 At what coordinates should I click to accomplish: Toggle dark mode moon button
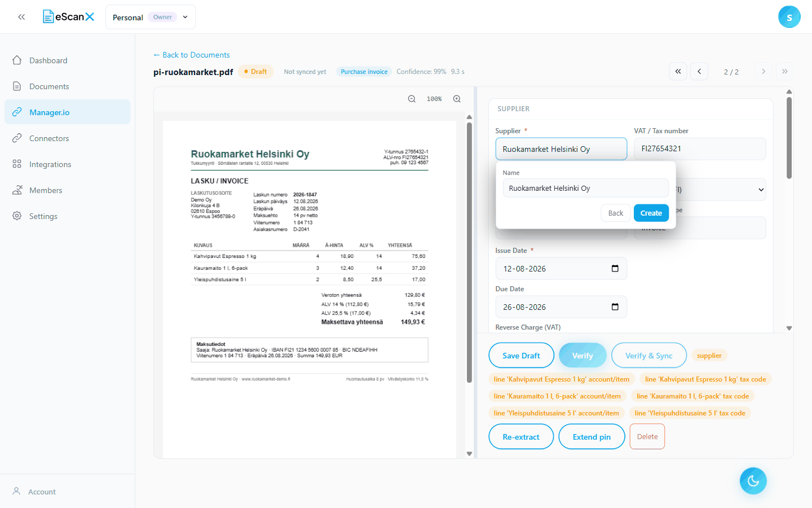point(753,481)
